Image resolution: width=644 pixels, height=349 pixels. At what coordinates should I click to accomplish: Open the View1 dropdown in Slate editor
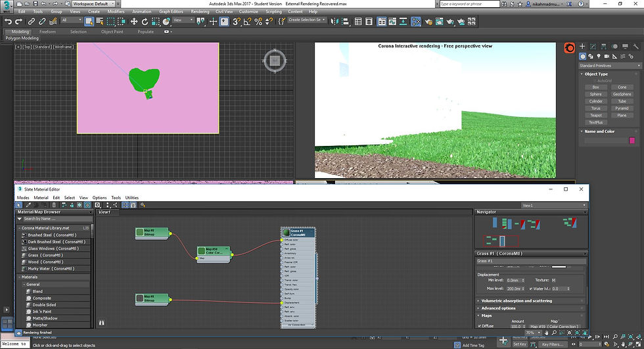[x=553, y=205]
